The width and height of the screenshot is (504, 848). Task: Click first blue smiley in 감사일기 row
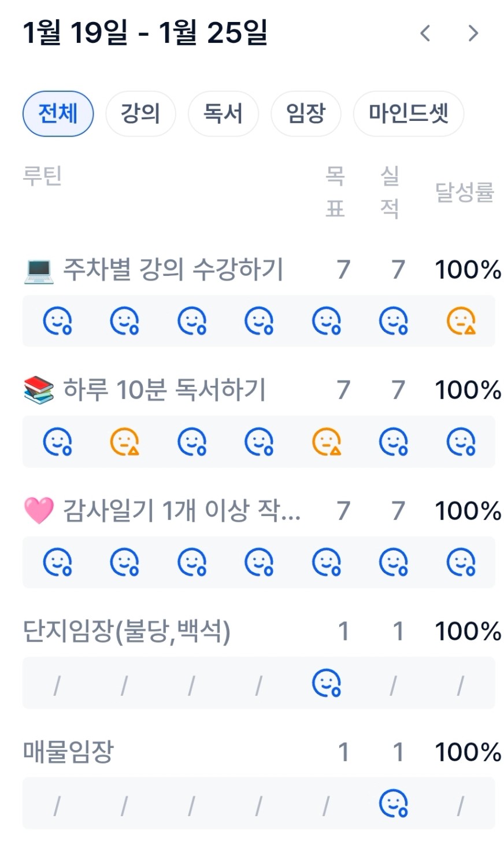[x=57, y=562]
